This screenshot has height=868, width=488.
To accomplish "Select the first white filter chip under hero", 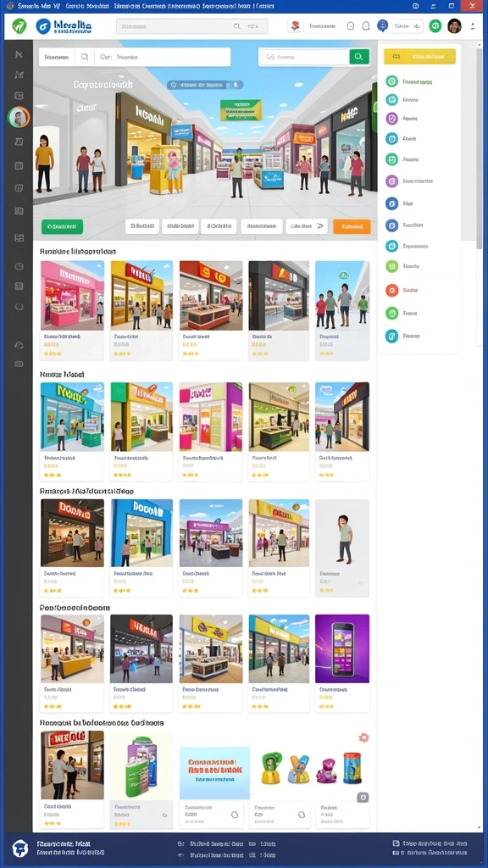I will click(x=142, y=225).
